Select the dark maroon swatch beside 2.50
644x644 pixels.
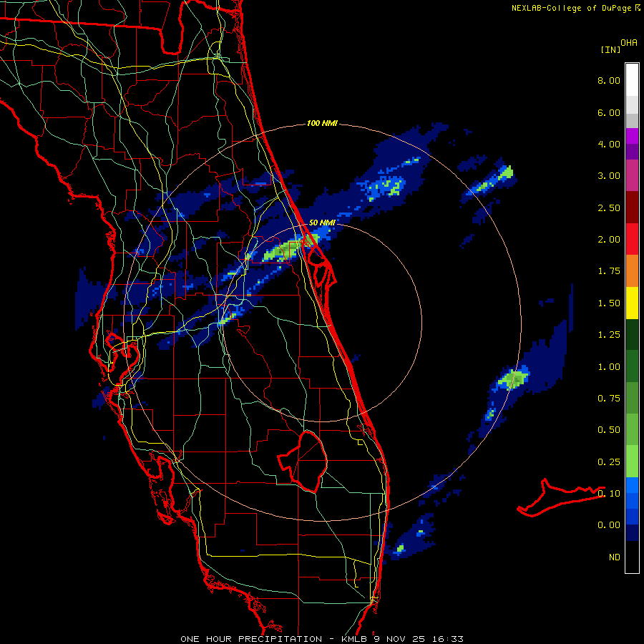(632, 208)
